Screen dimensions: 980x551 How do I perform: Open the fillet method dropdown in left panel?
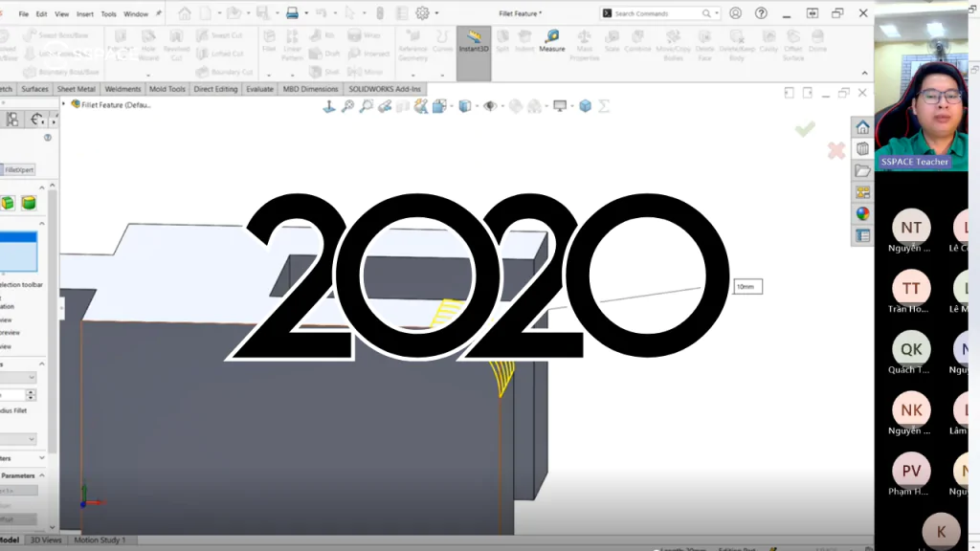click(x=18, y=377)
